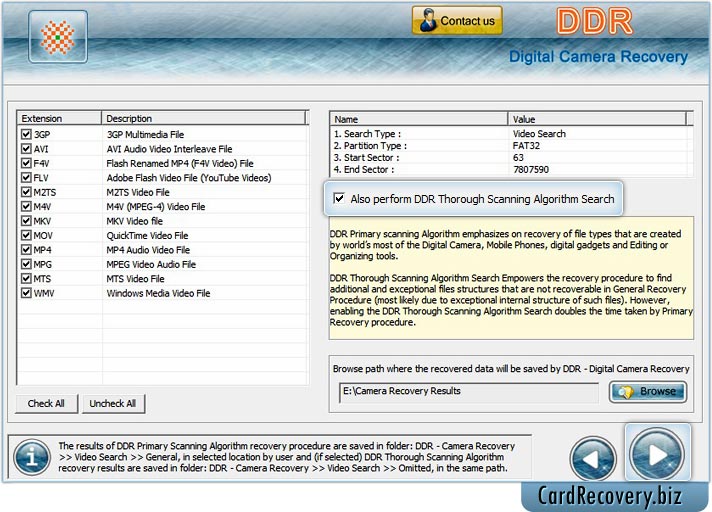Screen dimensions: 712x512
Task: Toggle the WMV extension checkbox
Action: pos(26,293)
